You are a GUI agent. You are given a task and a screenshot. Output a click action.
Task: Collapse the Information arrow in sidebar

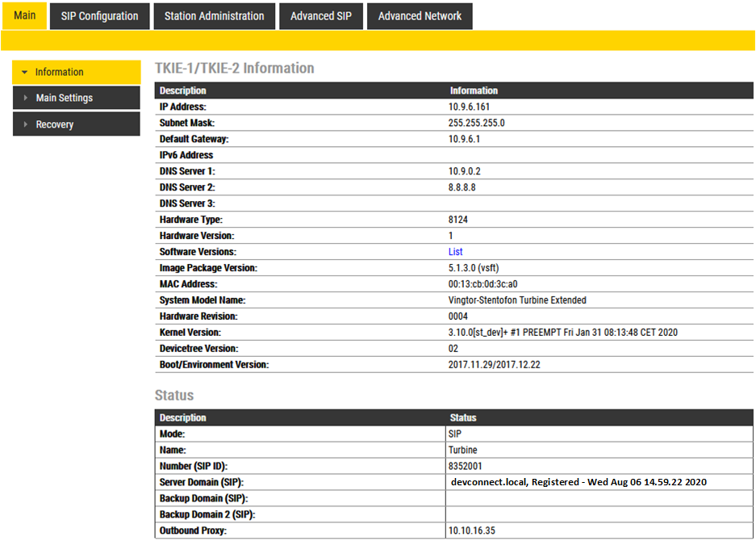coord(24,73)
